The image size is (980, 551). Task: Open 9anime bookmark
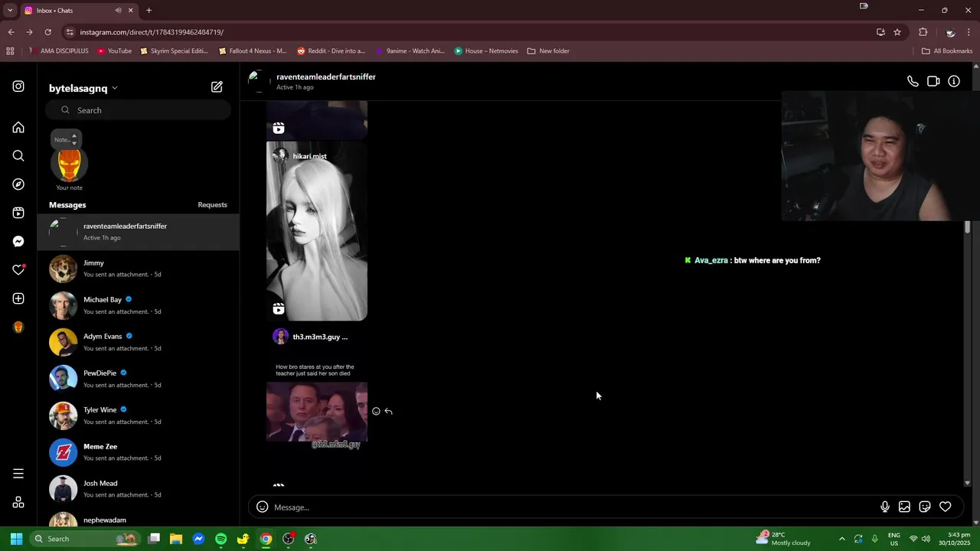[x=410, y=51]
